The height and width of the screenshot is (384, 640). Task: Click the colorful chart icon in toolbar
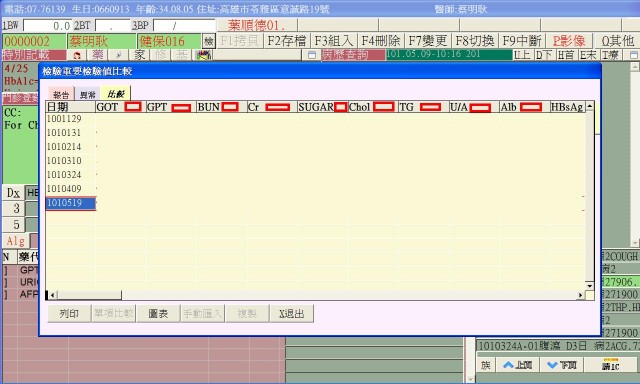[x=203, y=55]
